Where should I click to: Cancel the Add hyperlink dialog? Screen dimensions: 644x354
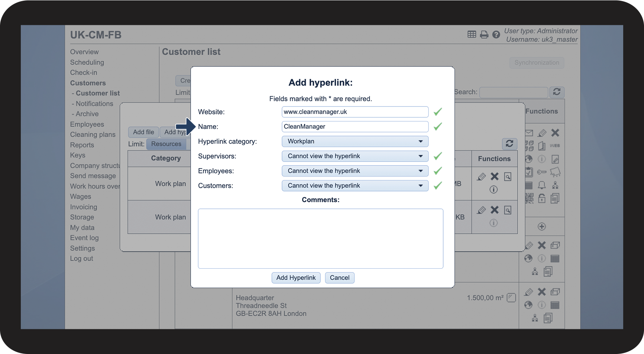pos(340,278)
